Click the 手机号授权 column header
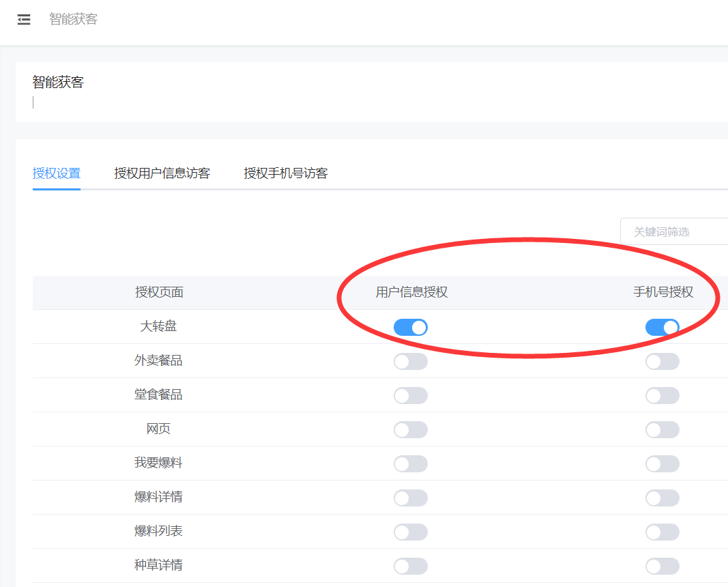The height and width of the screenshot is (587, 728). [663, 292]
